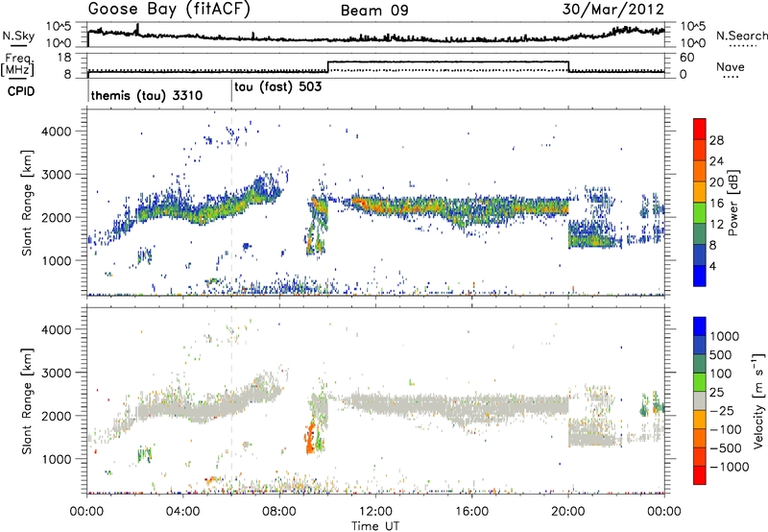The height and width of the screenshot is (532, 768).
Task: Click the '100' velocity colorbar label
Action: point(721,374)
